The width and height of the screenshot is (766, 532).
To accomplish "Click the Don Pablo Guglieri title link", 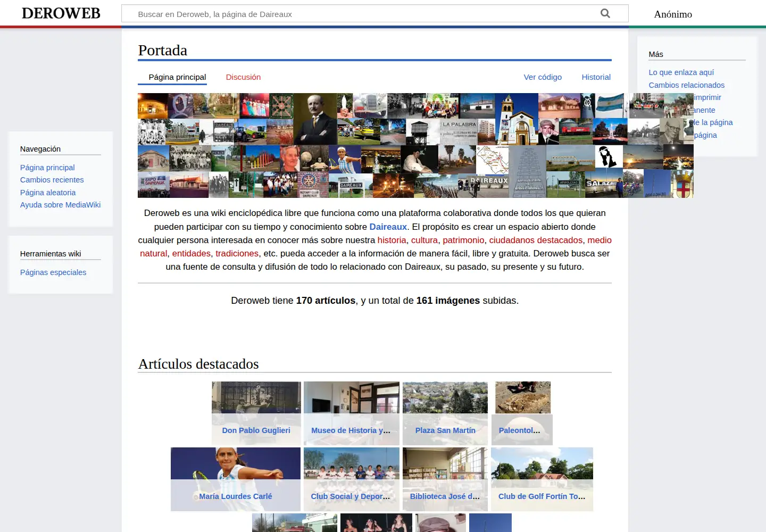I will click(x=256, y=430).
